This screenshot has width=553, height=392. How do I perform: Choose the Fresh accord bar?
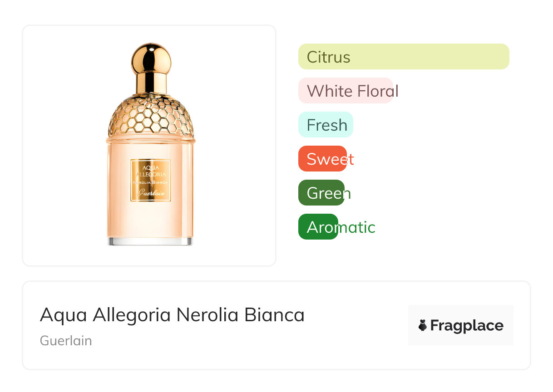pyautogui.click(x=326, y=125)
